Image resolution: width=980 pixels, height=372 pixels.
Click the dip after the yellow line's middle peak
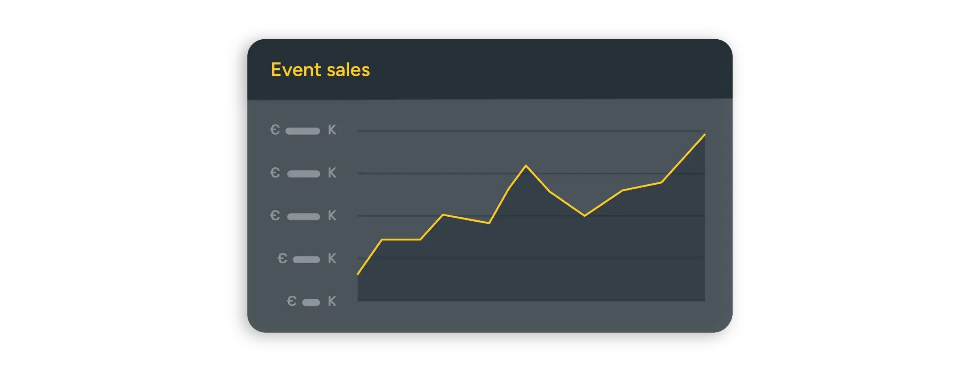[x=584, y=215]
